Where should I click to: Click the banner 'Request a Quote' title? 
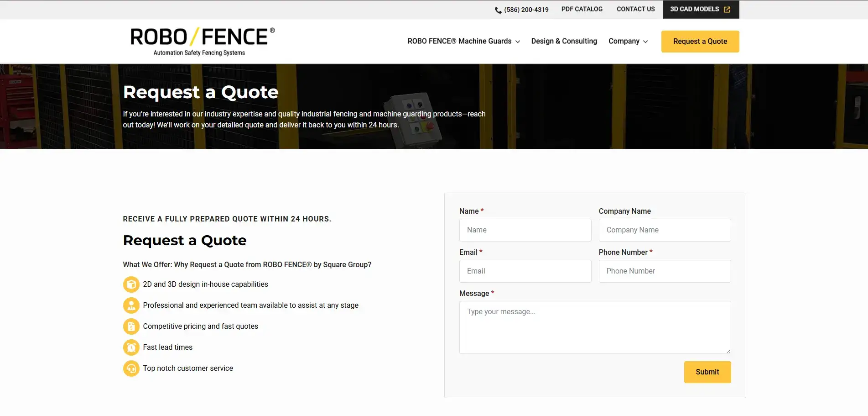pos(201,92)
